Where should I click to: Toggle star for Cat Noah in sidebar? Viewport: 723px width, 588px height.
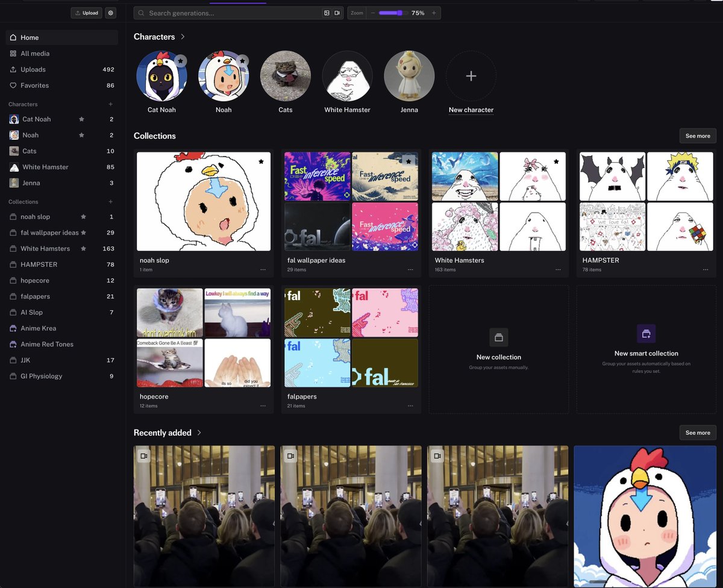tap(81, 119)
